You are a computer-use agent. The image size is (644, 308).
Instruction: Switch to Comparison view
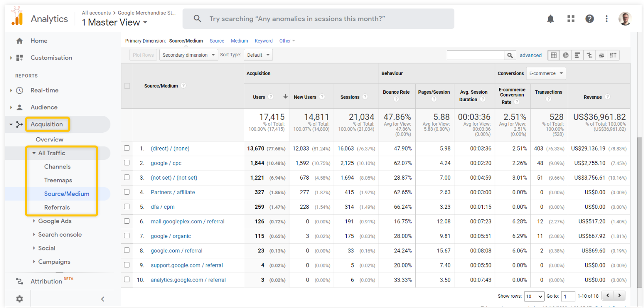click(x=589, y=55)
